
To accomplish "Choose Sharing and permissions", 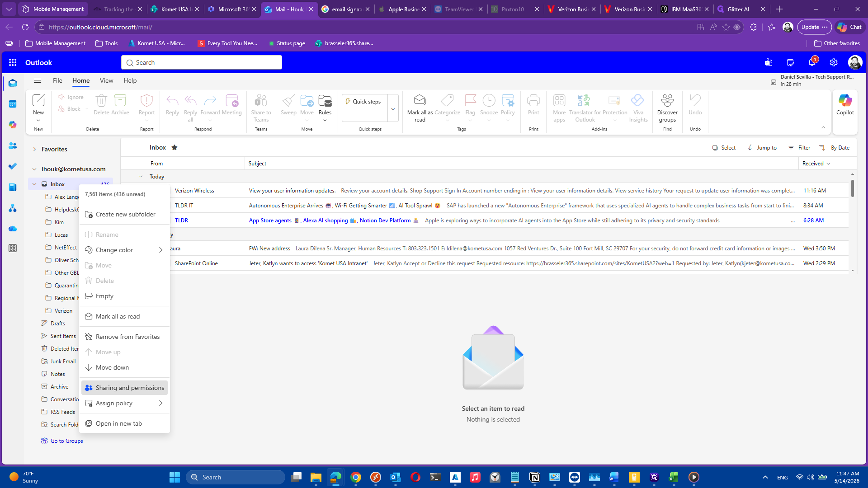I will coord(124,388).
